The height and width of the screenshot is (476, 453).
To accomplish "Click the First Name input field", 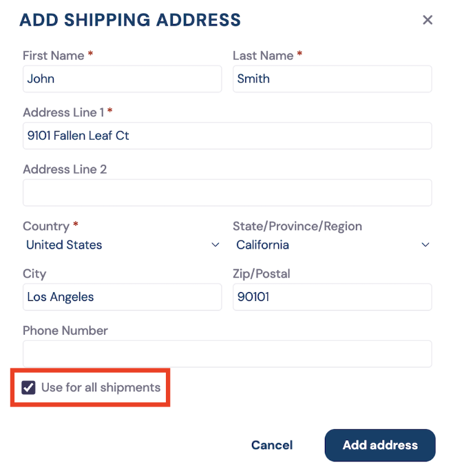I will (x=122, y=79).
